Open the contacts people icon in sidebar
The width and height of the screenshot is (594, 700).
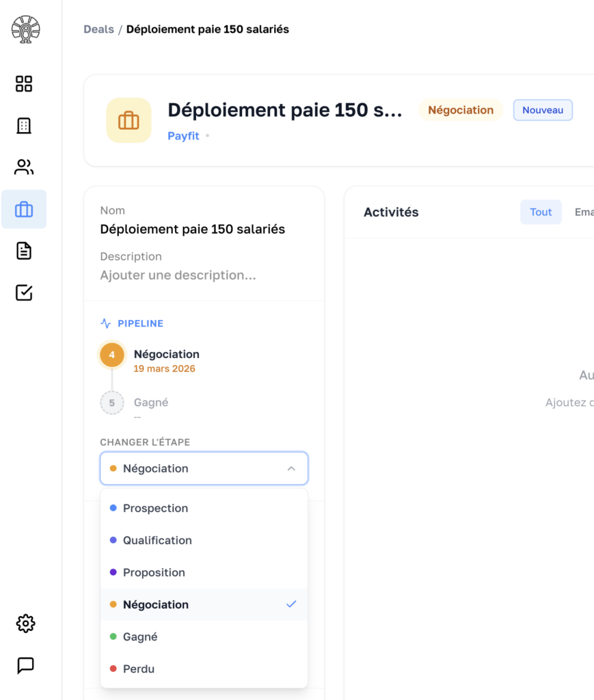[24, 167]
